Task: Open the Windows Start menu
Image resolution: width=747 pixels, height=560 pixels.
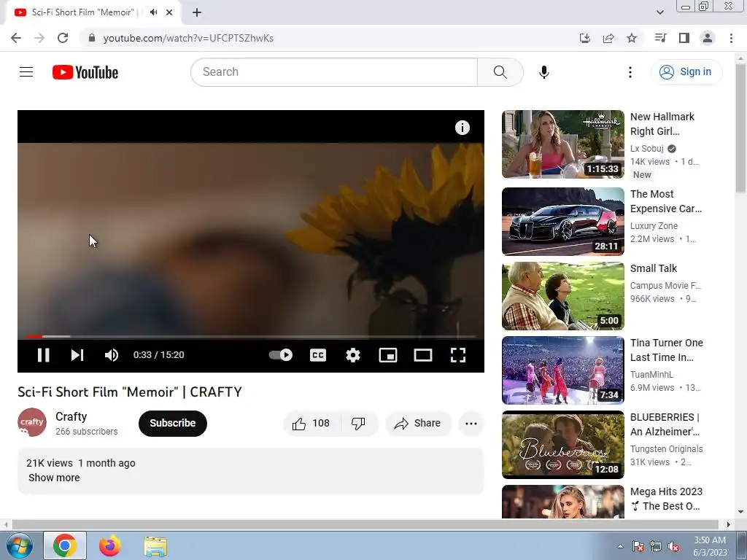Action: point(19,545)
